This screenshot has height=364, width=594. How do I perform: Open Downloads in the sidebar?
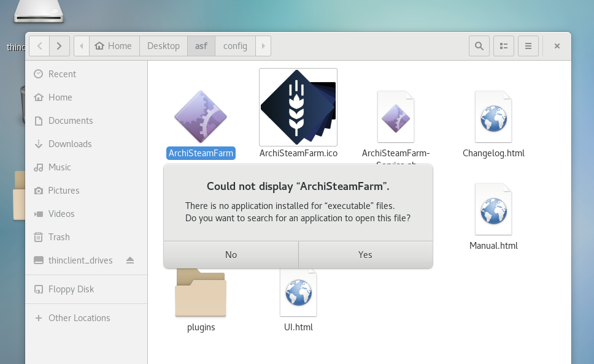87,144
